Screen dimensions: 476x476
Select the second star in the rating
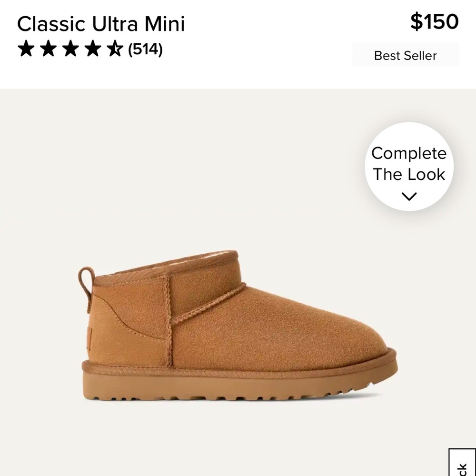(x=47, y=49)
